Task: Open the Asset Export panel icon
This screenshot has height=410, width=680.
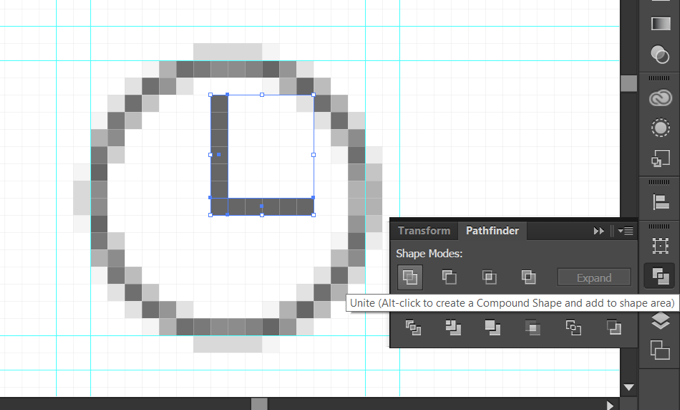Action: [x=660, y=158]
